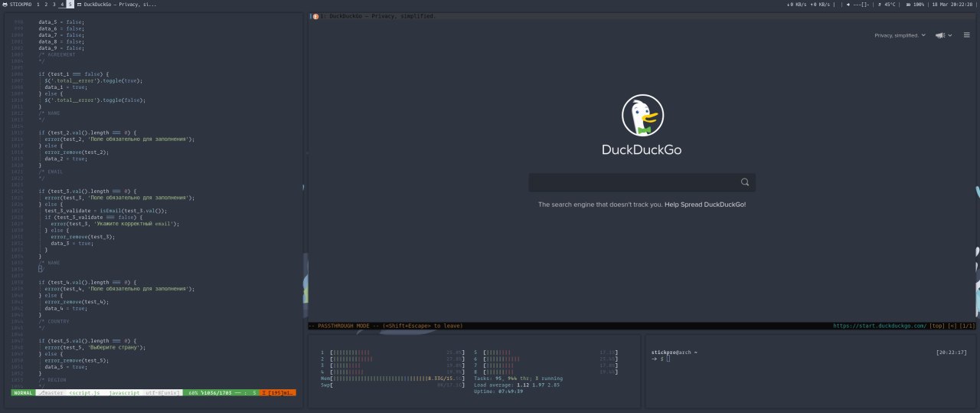Click the '/* COUNTRY' comment line

coord(54,321)
